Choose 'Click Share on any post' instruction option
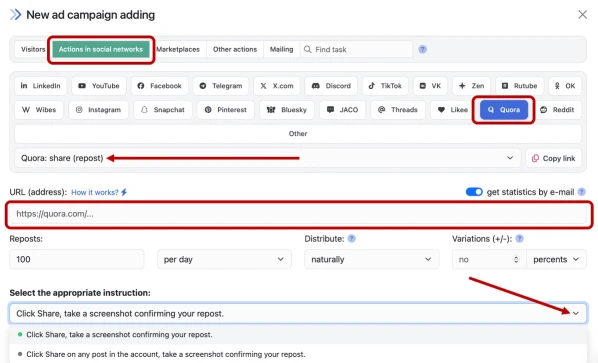The height and width of the screenshot is (363, 598). coord(298,354)
